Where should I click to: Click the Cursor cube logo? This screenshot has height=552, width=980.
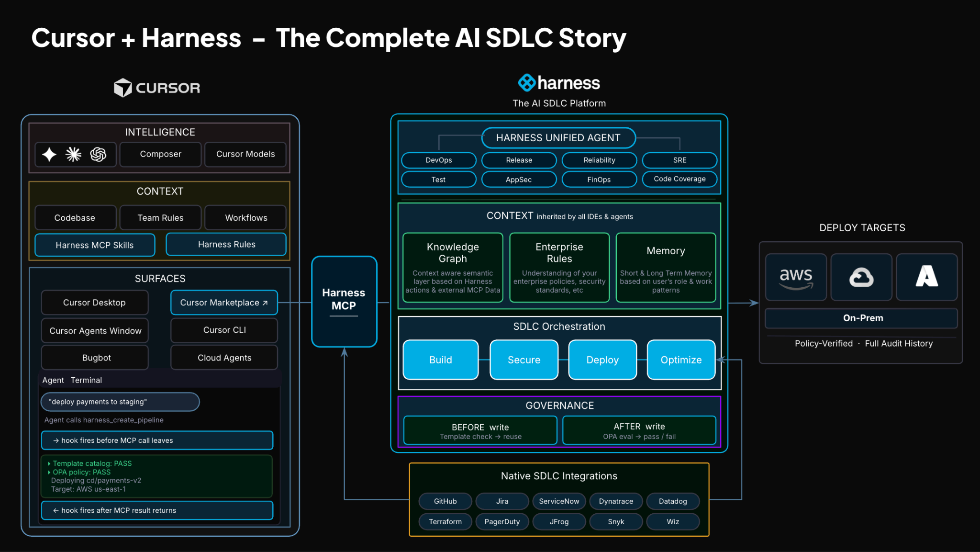pyautogui.click(x=122, y=88)
